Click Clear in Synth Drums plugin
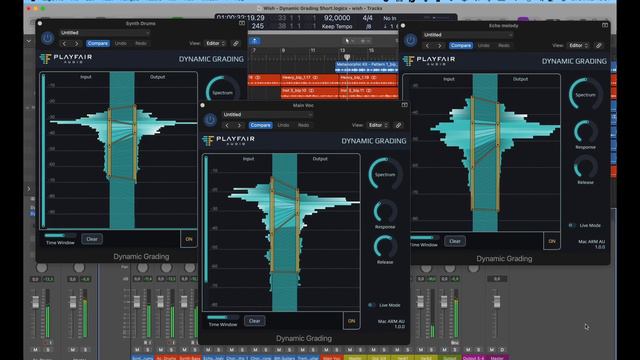The height and width of the screenshot is (360, 640). pos(92,239)
